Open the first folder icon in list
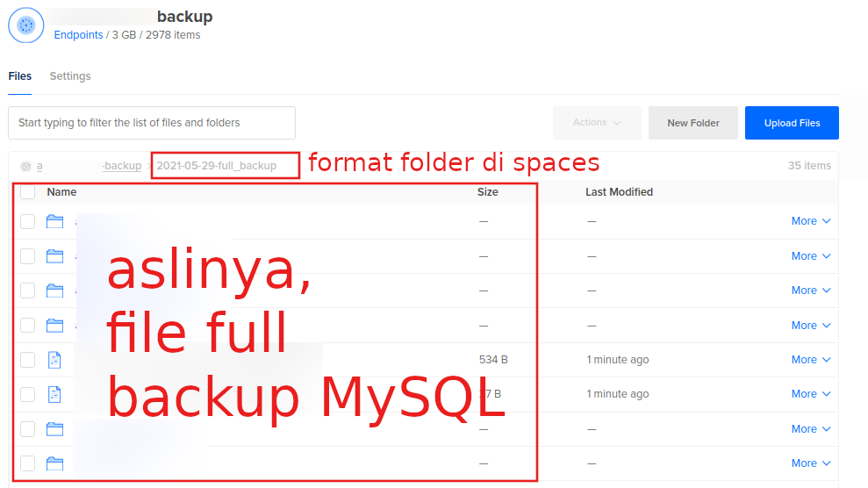Screen dimensions: 868x488 [x=54, y=221]
